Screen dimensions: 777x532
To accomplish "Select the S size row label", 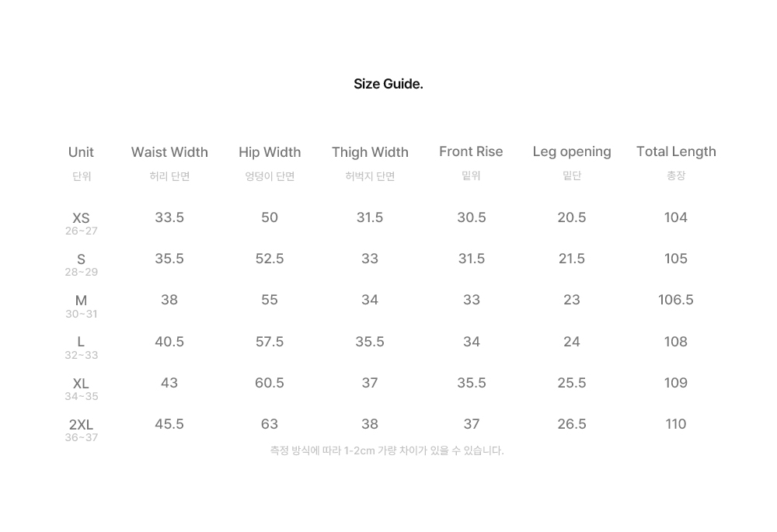I will pyautogui.click(x=82, y=259).
